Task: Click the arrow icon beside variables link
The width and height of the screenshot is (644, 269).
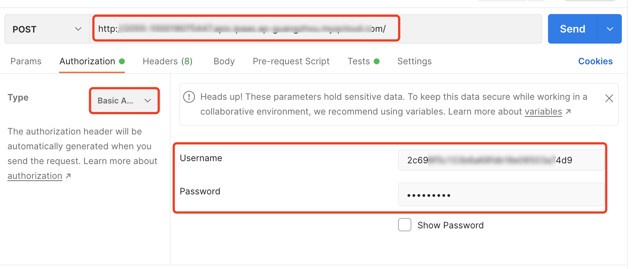Action: (x=568, y=112)
